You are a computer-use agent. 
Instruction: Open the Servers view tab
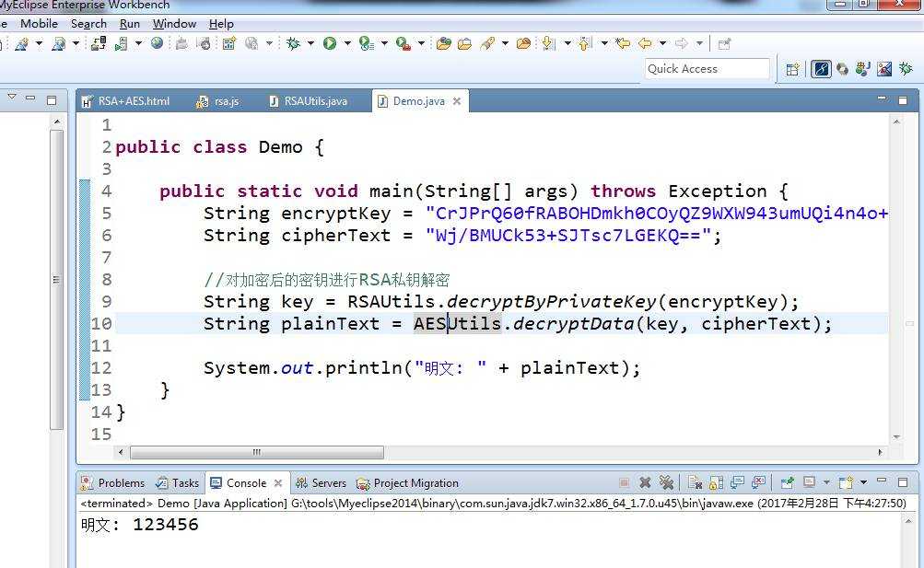point(322,482)
